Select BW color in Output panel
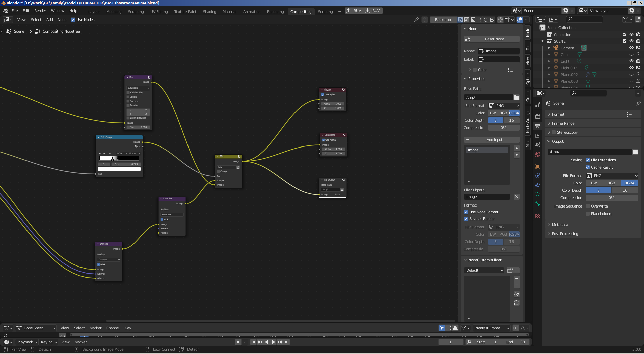Image resolution: width=644 pixels, height=354 pixels. [x=594, y=183]
